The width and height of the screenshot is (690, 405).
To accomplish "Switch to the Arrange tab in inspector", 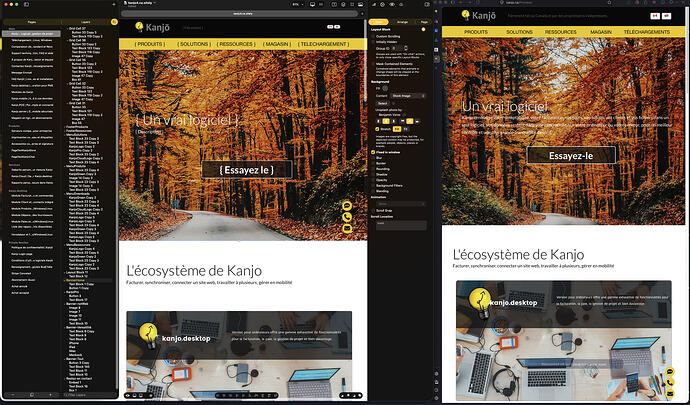I will (x=402, y=22).
